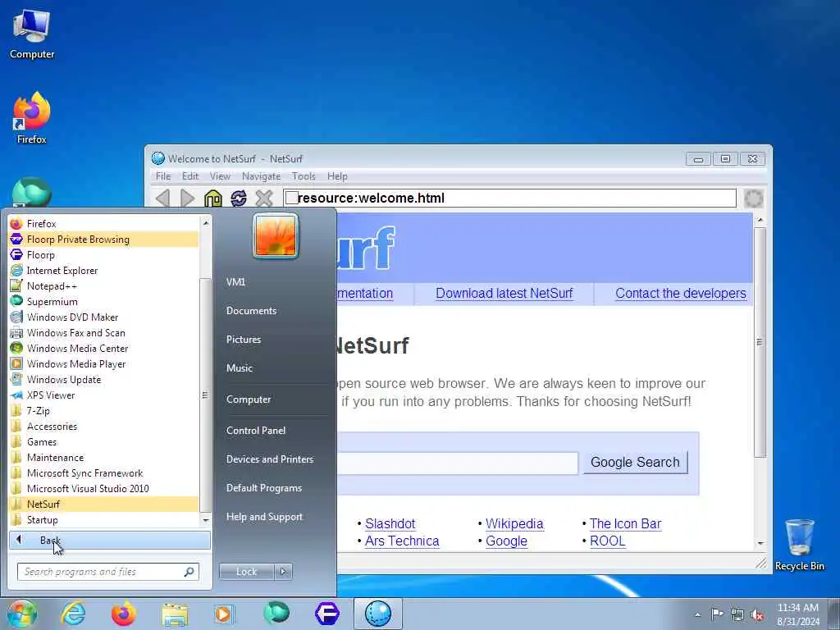The width and height of the screenshot is (840, 630).
Task: Click the volume muted tray icon
Action: tap(757, 614)
